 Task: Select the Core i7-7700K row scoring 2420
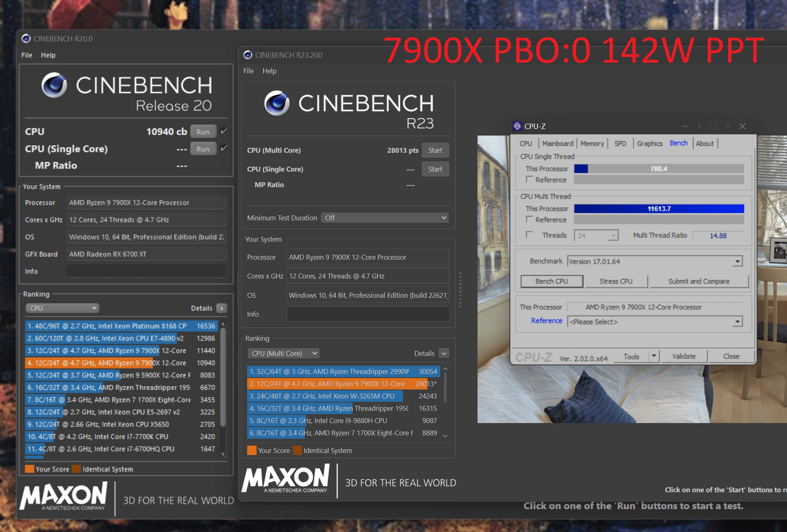(x=121, y=437)
